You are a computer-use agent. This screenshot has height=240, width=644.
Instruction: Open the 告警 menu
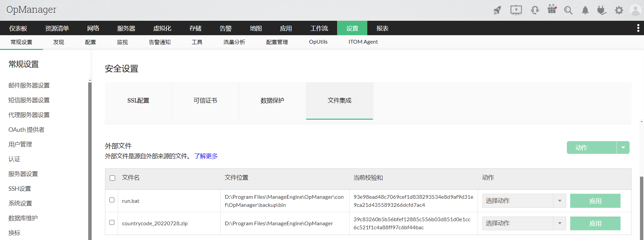click(226, 28)
